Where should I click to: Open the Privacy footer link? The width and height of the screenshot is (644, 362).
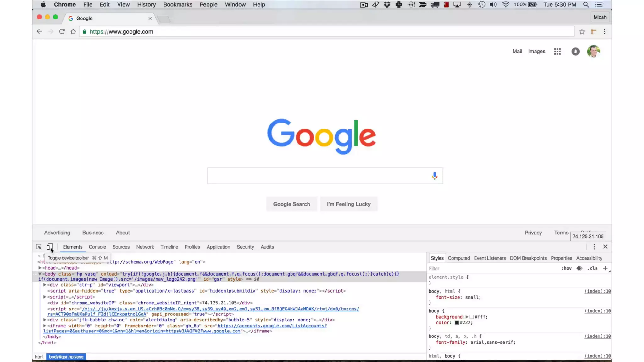click(x=533, y=233)
